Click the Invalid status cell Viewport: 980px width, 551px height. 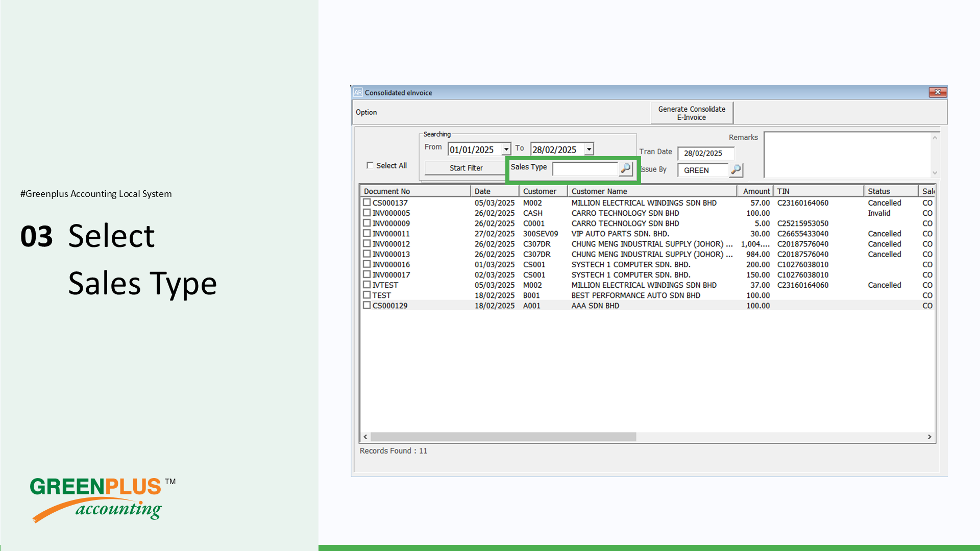(x=879, y=213)
